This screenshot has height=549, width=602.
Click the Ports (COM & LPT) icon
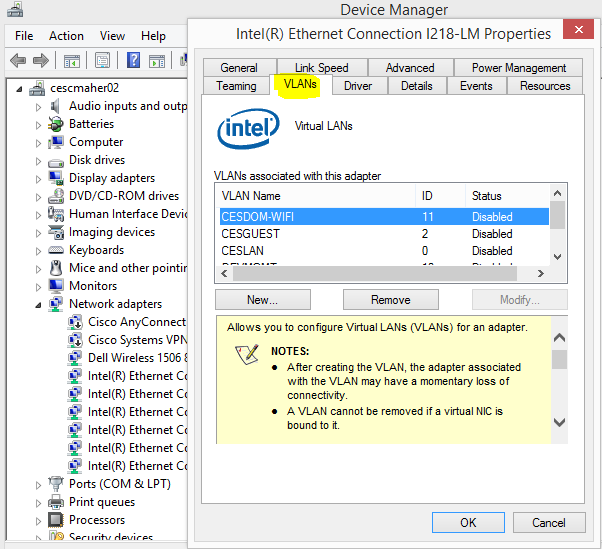point(56,484)
